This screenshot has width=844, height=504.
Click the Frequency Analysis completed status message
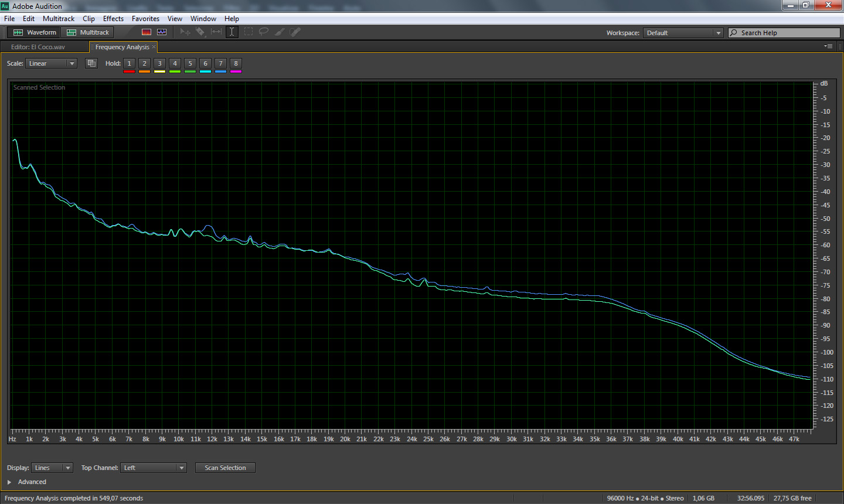pos(74,498)
